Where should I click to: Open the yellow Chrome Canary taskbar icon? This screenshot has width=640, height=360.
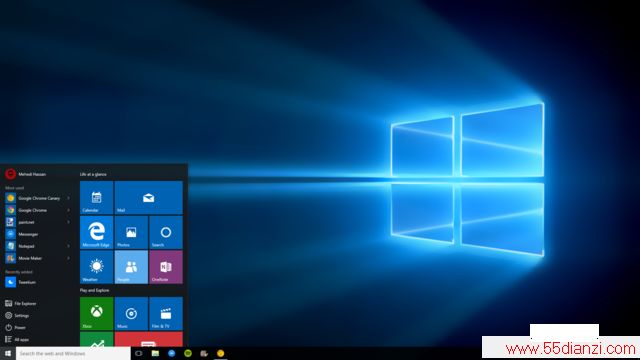(x=220, y=353)
